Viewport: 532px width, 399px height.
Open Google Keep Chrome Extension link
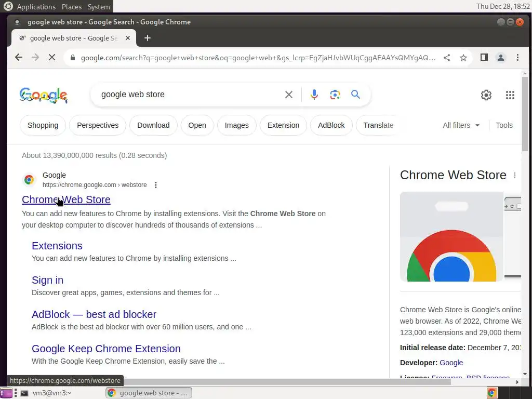pyautogui.click(x=106, y=349)
